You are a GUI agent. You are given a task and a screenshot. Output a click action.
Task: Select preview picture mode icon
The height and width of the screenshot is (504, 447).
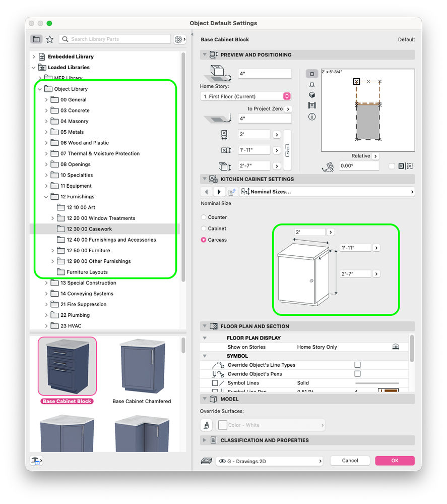tap(312, 105)
